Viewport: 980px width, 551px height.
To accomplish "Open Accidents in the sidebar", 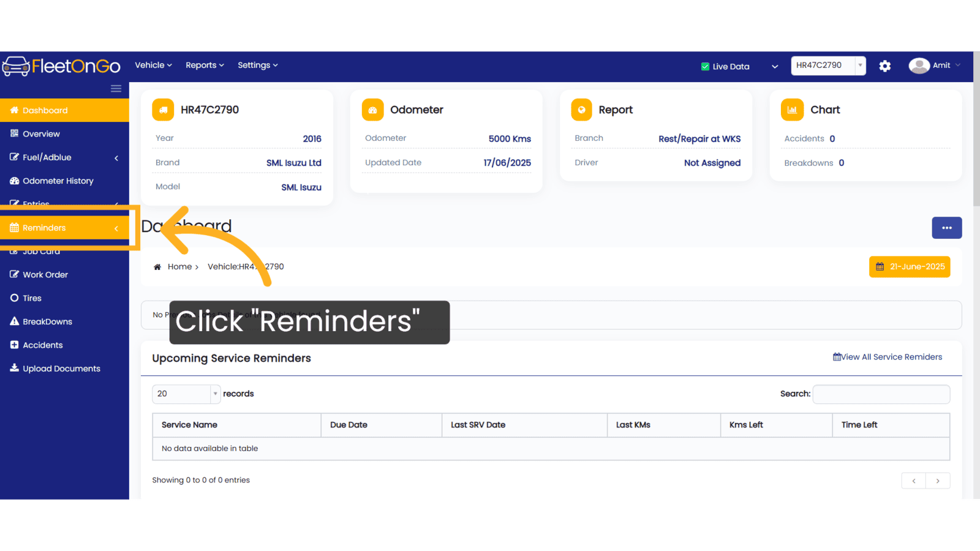I will [64, 345].
